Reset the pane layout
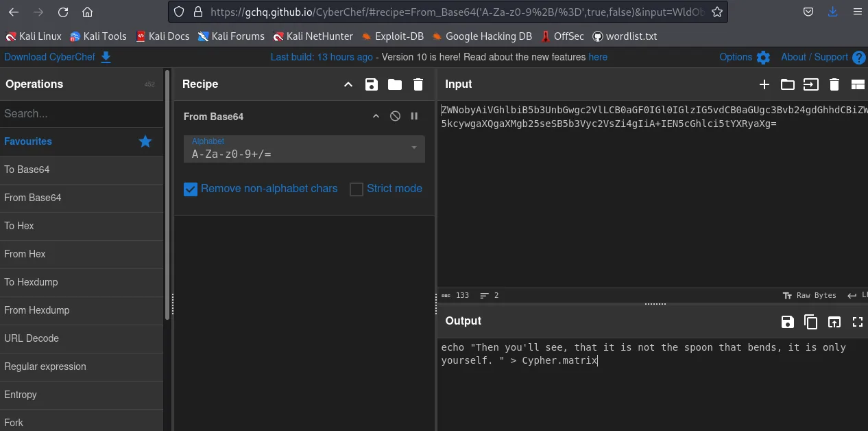Screen dimensions: 868x431 [858, 84]
